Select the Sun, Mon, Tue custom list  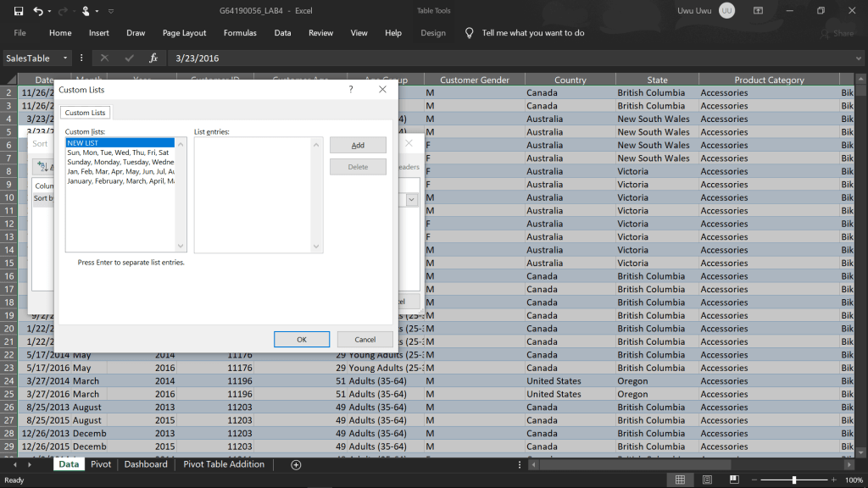pyautogui.click(x=118, y=152)
